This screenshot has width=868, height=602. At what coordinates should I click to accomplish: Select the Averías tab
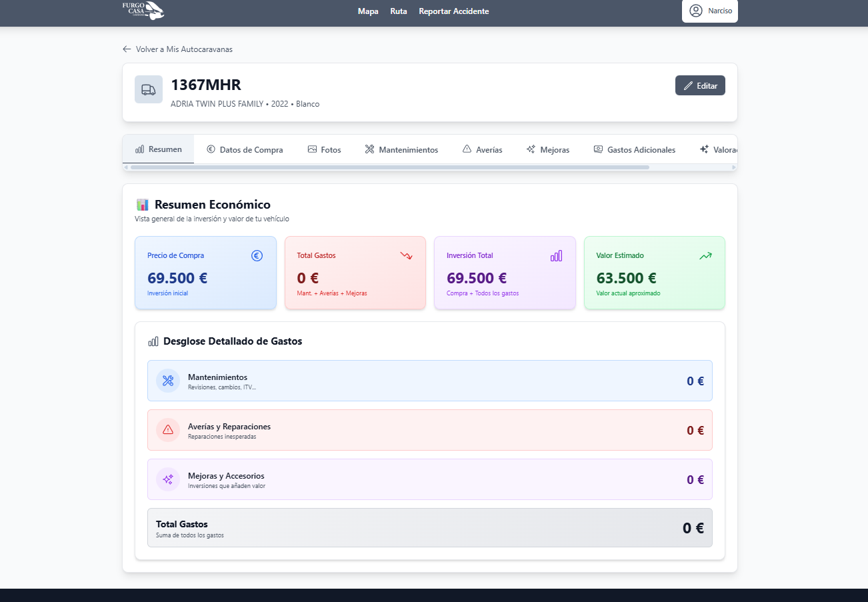pyautogui.click(x=482, y=150)
